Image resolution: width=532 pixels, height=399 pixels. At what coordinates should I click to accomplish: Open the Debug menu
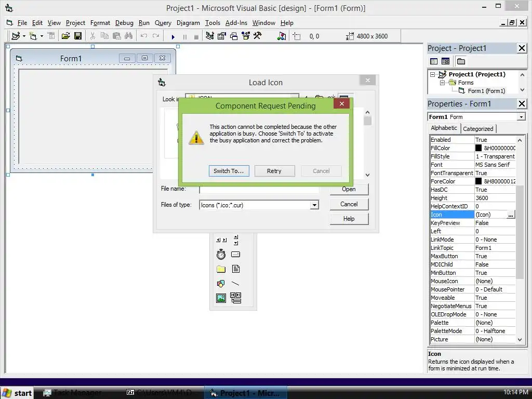point(124,23)
